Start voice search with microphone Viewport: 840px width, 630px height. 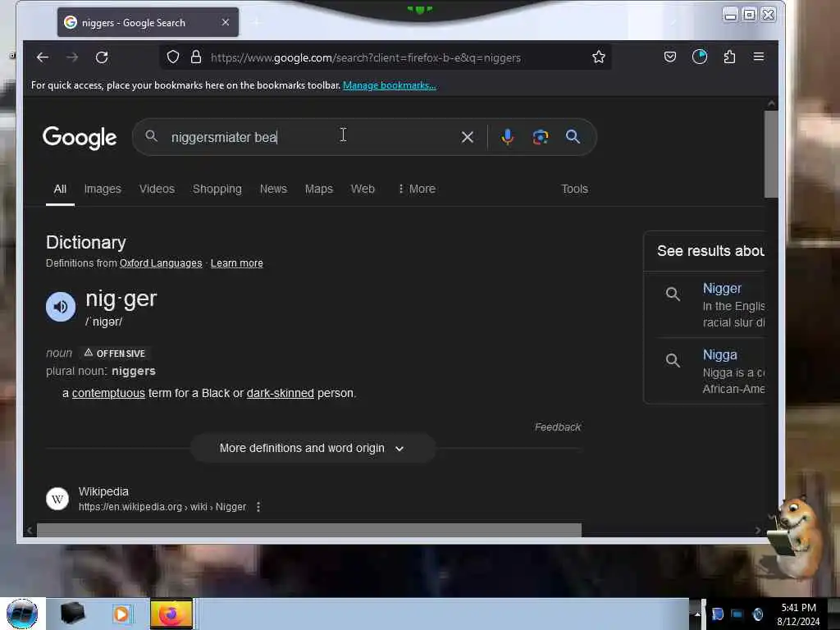[507, 137]
